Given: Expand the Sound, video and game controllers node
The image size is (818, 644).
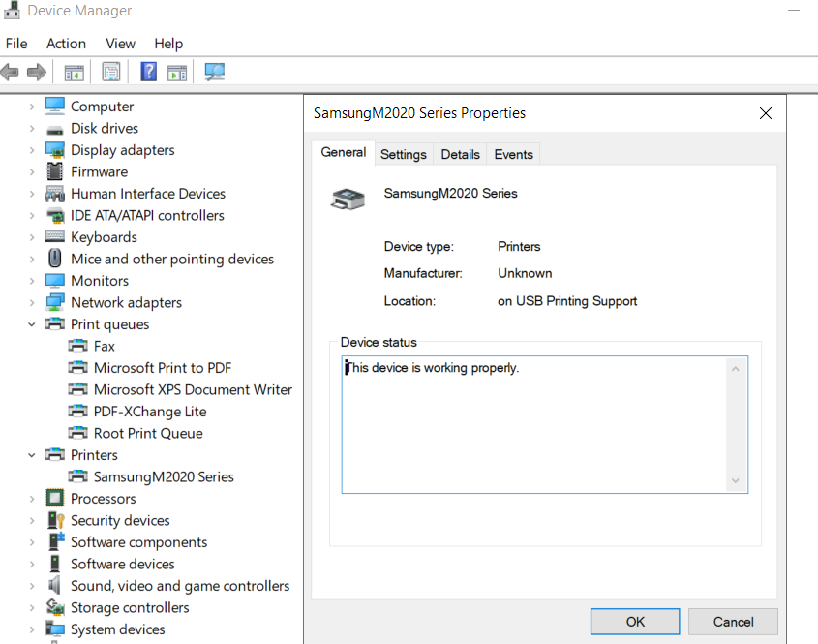Looking at the screenshot, I should pyautogui.click(x=32, y=586).
